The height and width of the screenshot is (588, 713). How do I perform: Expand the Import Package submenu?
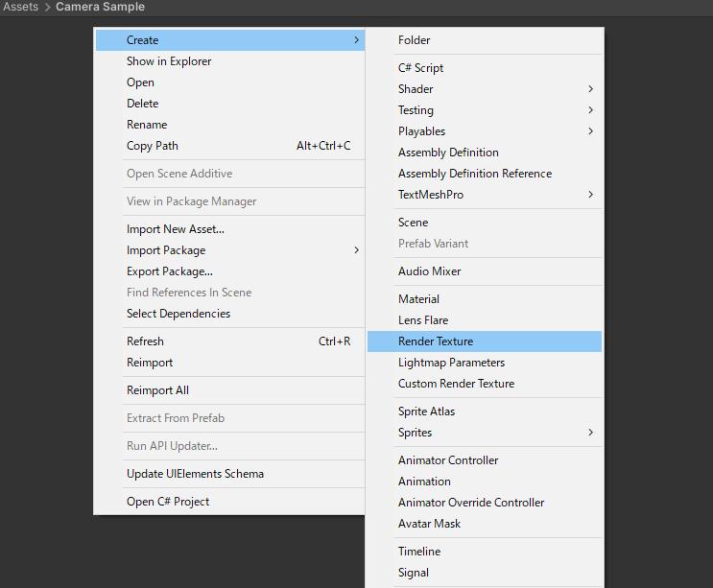230,250
